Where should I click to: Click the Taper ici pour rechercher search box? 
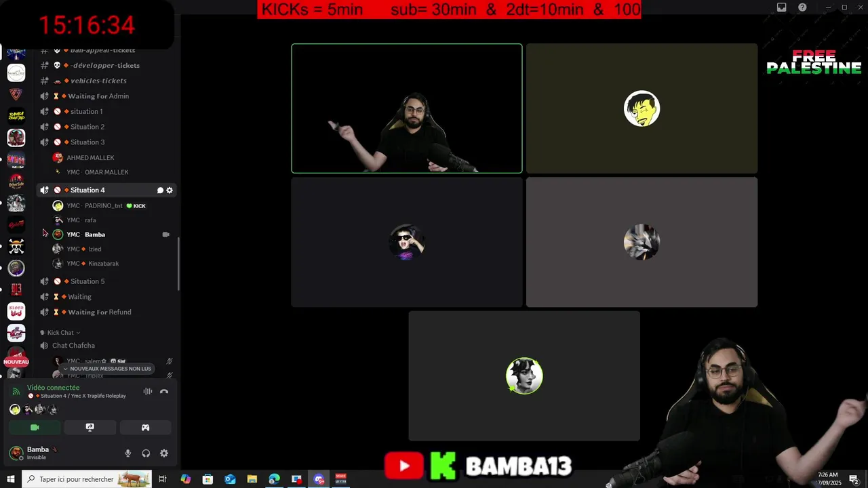(x=86, y=479)
